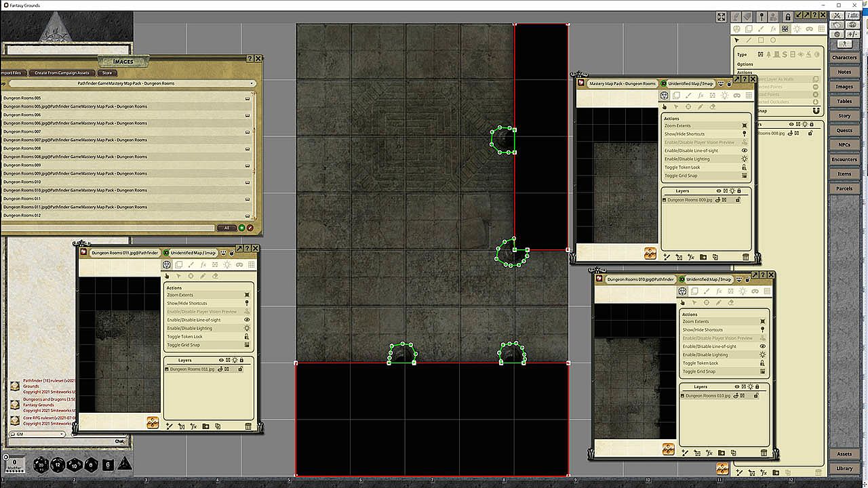Click the 'All' filter button in Images window
868x488 pixels.
click(226, 228)
